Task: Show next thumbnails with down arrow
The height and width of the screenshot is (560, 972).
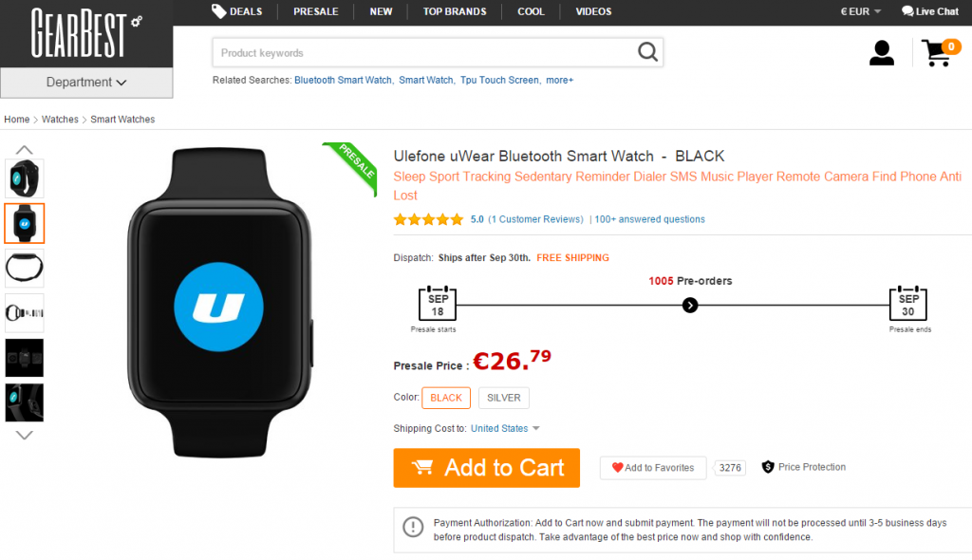Action: (24, 435)
